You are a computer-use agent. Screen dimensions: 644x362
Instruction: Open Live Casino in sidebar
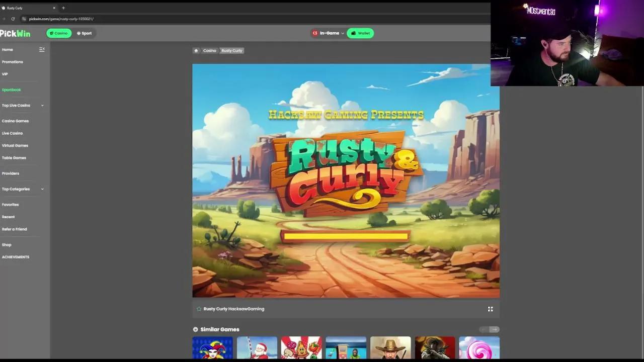coord(12,133)
